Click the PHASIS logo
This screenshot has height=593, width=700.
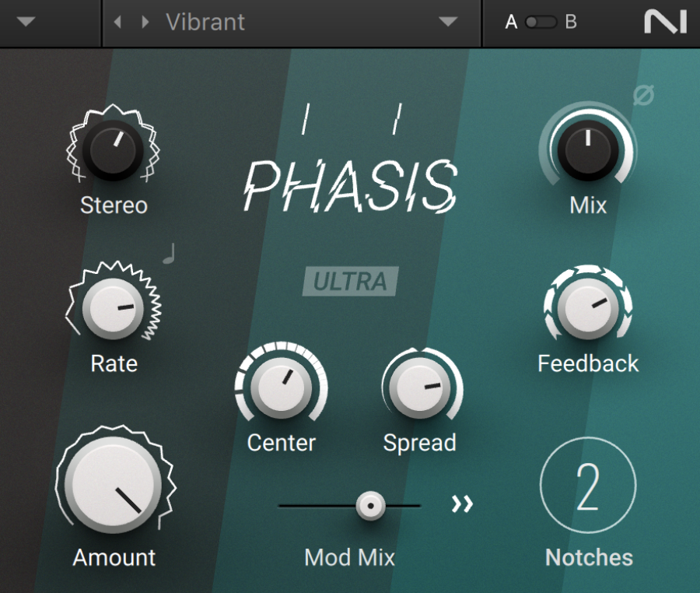pyautogui.click(x=351, y=185)
